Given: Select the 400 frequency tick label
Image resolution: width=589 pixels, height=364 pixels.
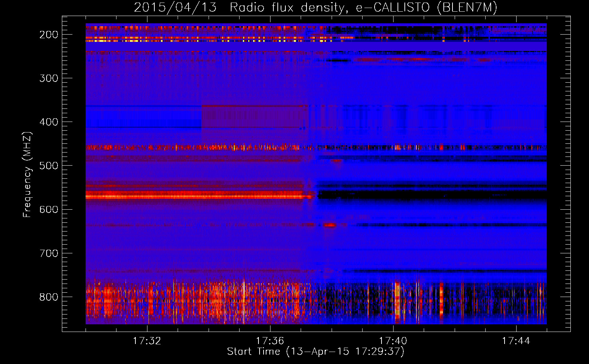Looking at the screenshot, I should [x=49, y=122].
